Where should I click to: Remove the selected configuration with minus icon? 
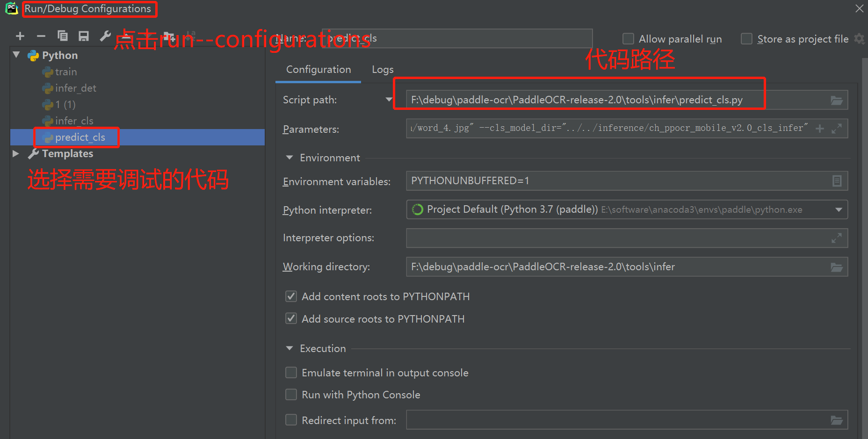click(x=41, y=36)
